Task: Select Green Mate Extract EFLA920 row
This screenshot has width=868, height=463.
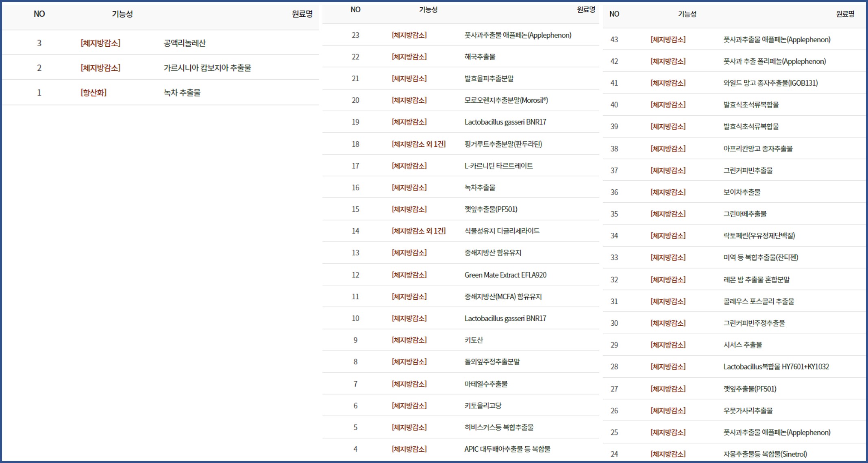Action: pos(505,275)
